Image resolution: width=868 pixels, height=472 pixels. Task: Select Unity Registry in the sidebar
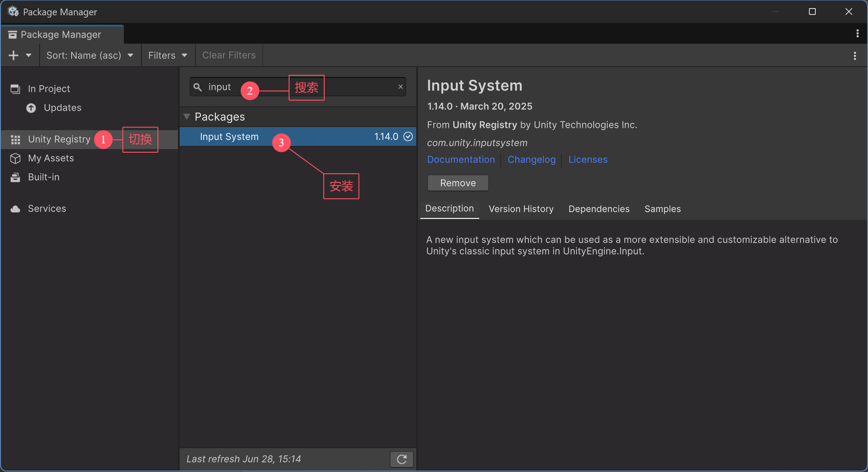point(59,140)
